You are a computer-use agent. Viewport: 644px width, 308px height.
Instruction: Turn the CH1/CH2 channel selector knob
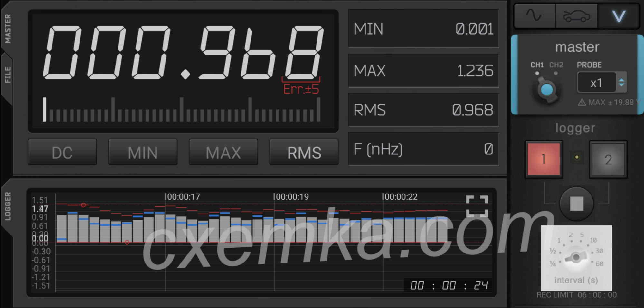click(547, 90)
